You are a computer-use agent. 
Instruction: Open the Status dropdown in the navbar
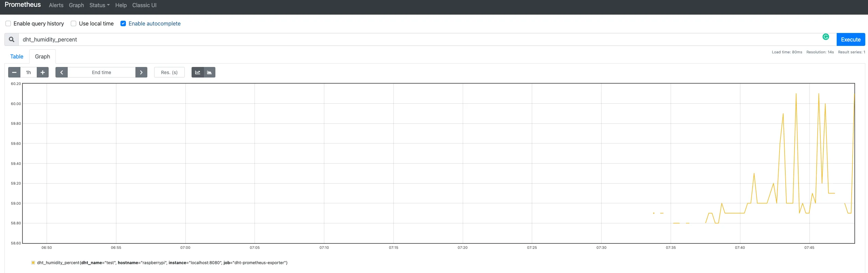pos(99,5)
